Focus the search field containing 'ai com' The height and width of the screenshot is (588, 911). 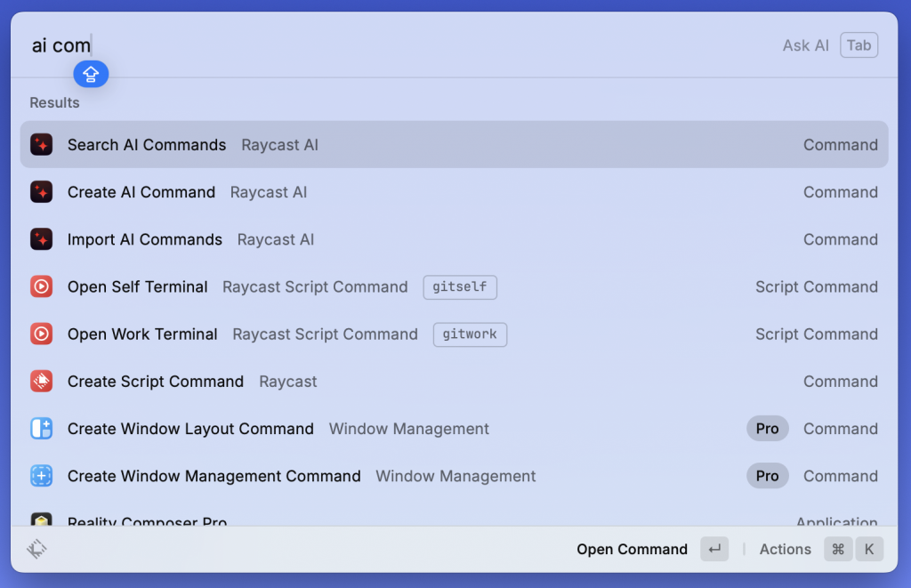tap(401, 45)
